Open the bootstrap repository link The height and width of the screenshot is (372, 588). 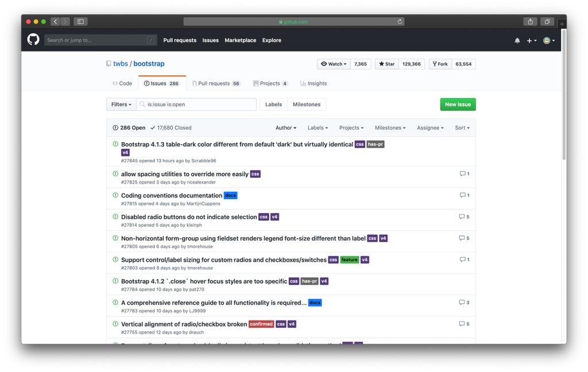coord(149,64)
